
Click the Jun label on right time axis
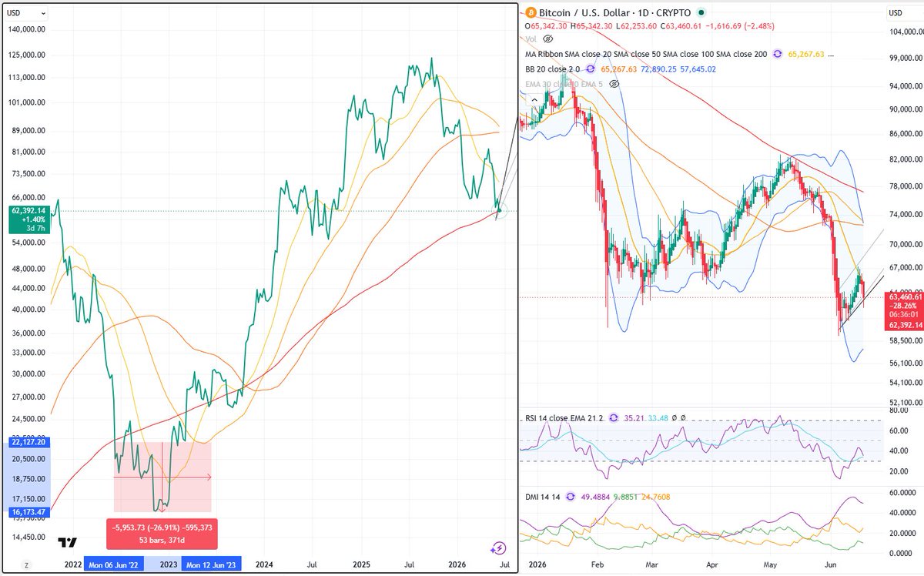tap(832, 564)
